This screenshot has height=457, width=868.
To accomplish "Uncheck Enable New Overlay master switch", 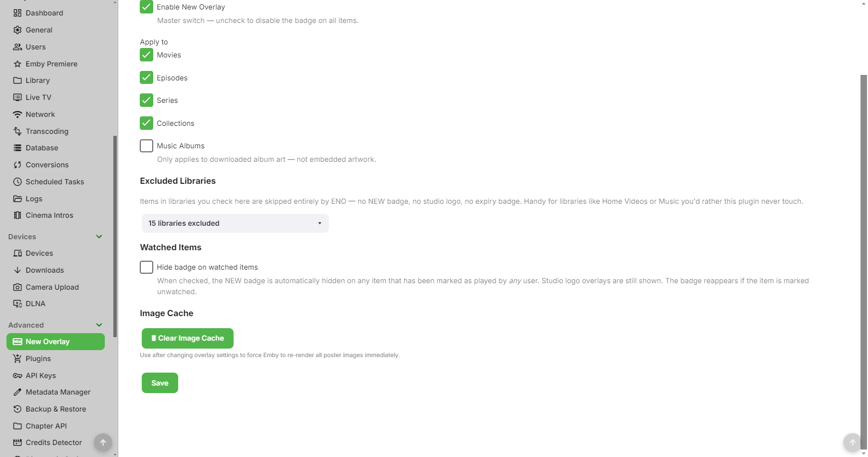I will pos(146,6).
